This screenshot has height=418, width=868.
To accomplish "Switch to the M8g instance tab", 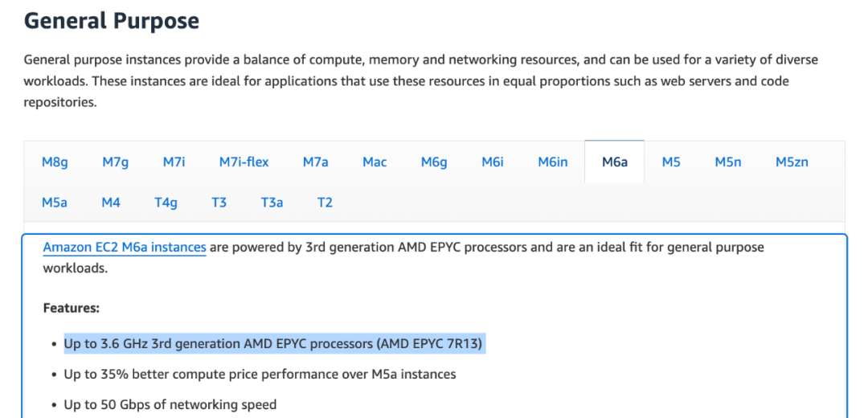I will (x=55, y=162).
